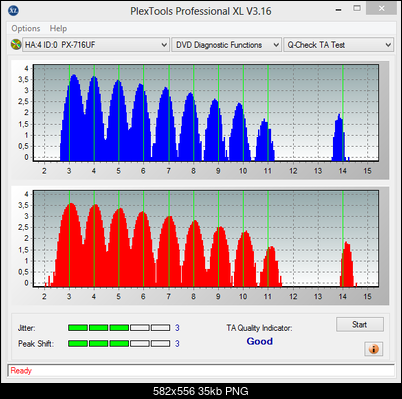
Task: Click the Start button
Action: 360,324
